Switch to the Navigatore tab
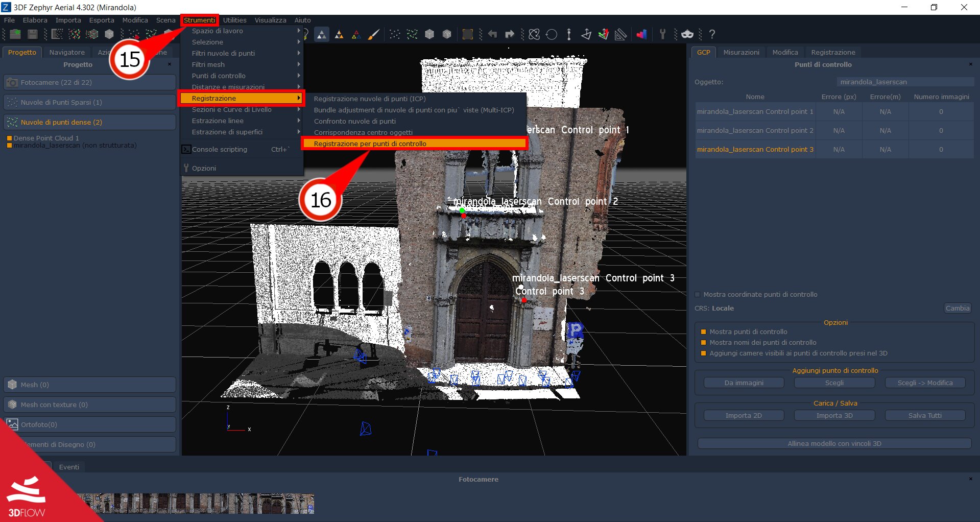 tap(67, 53)
